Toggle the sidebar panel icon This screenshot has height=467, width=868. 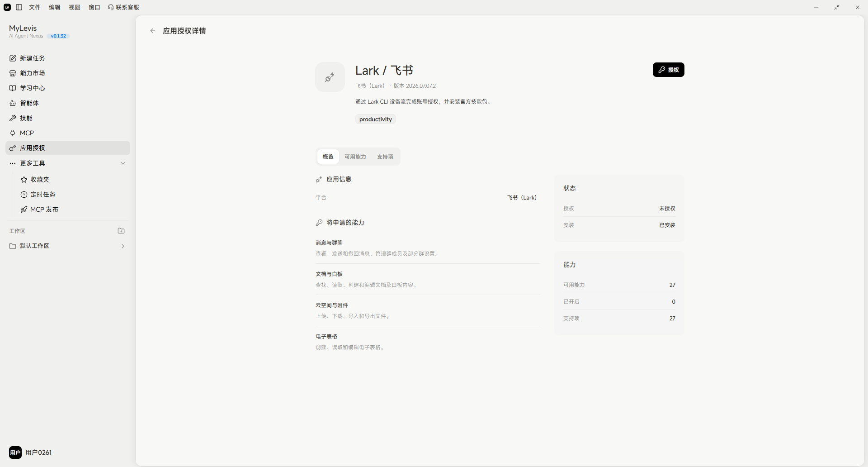pos(19,7)
